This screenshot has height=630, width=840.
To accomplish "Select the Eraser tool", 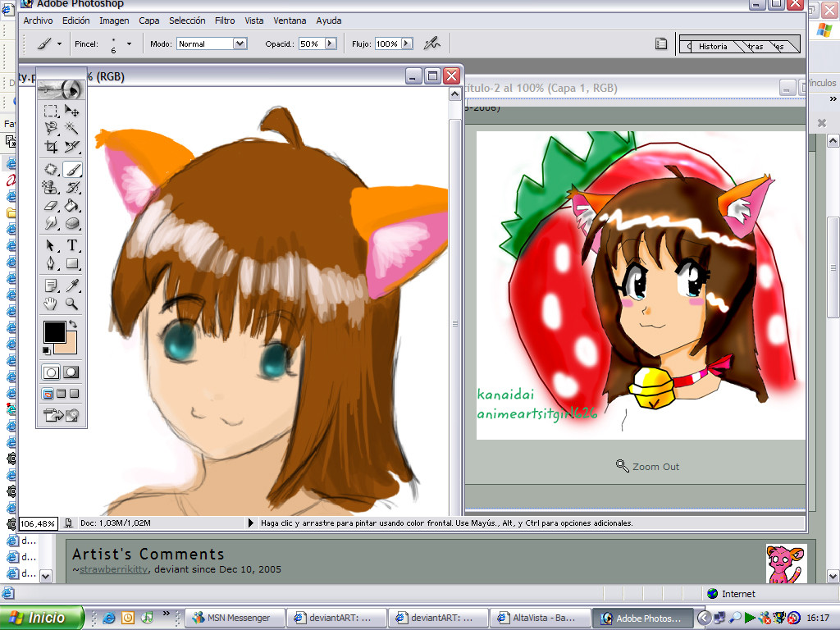I will click(x=51, y=205).
